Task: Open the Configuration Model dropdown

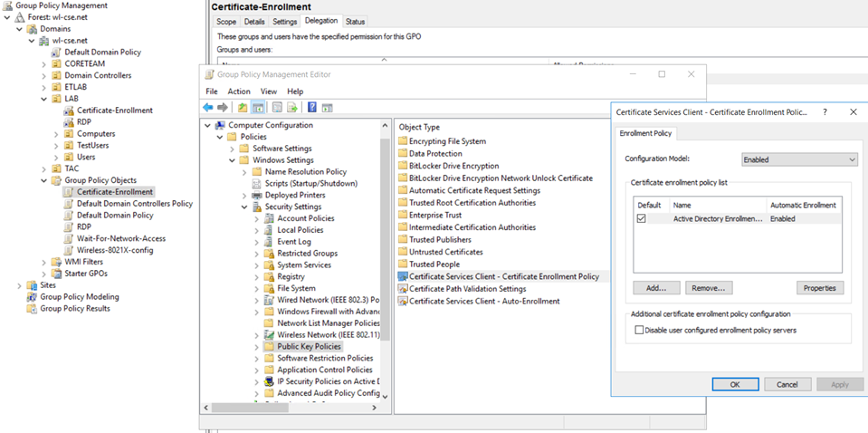Action: (799, 159)
